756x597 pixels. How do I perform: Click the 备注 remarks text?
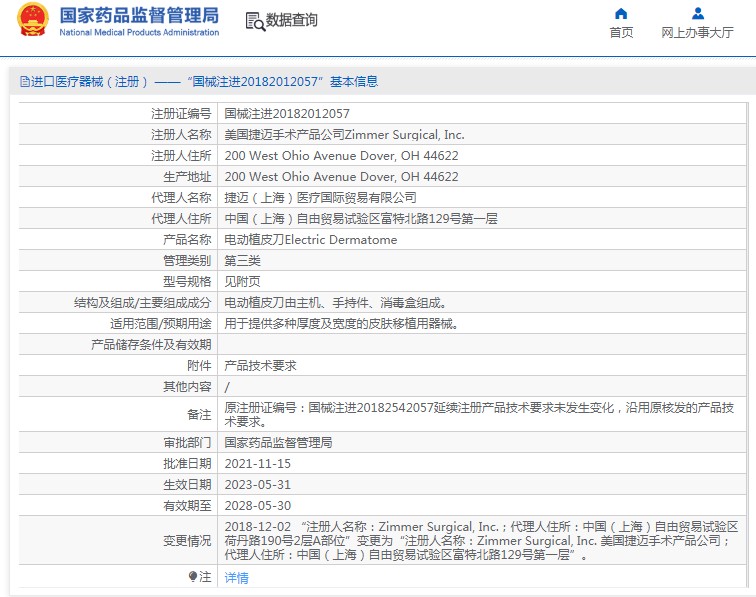(480, 414)
